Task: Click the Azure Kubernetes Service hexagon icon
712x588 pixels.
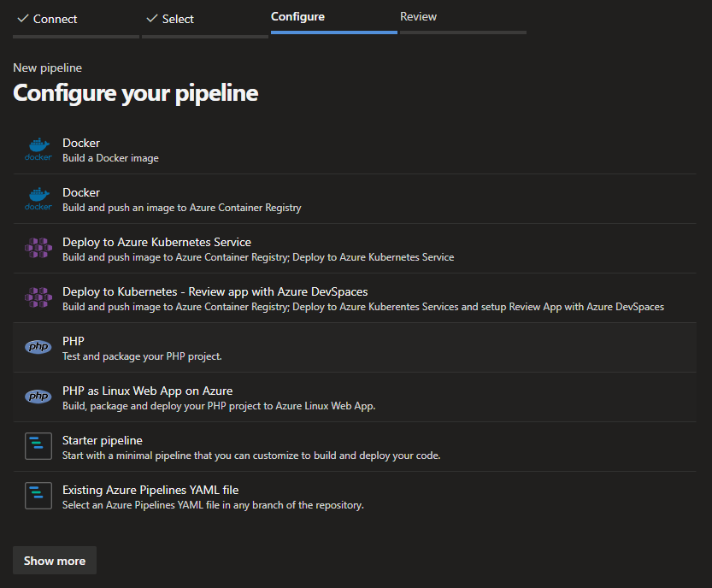Action: [38, 248]
